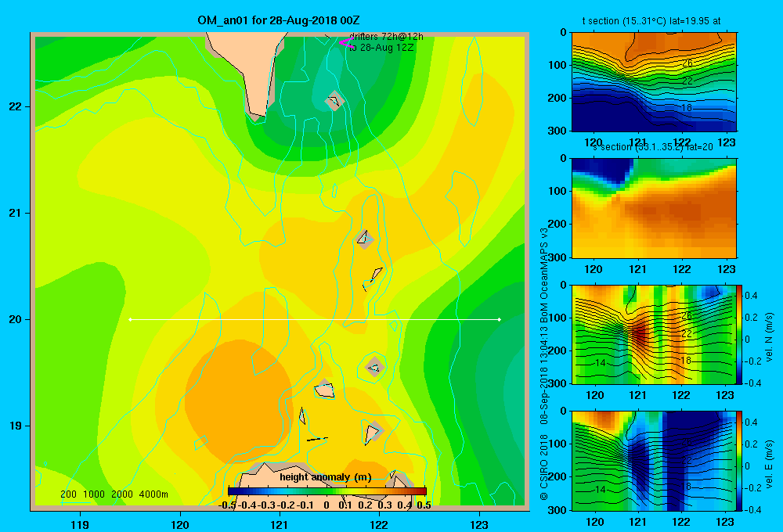Click the 'height anomaly (m)' label
The height and width of the screenshot is (532, 783).
(x=326, y=477)
